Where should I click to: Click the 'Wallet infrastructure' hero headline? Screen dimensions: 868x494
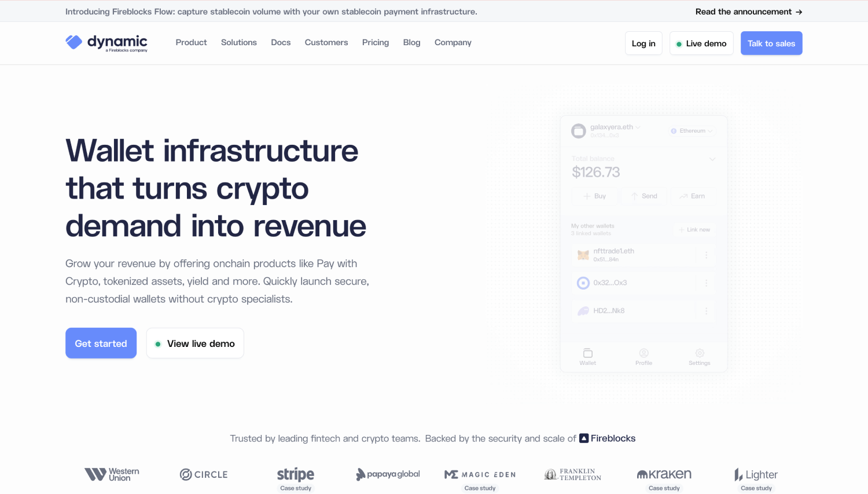[216, 188]
